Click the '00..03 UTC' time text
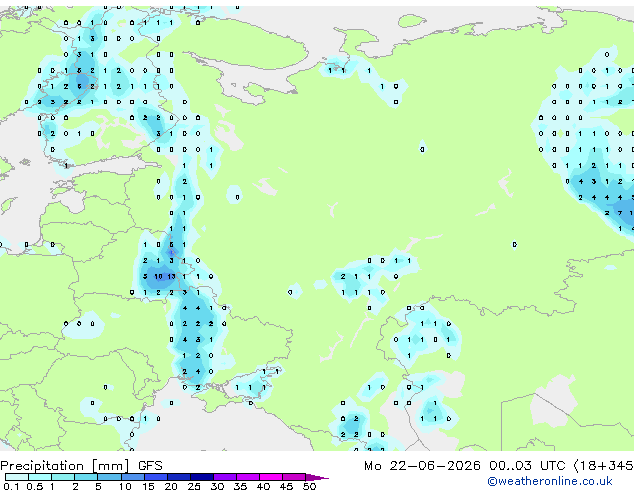 click(527, 466)
